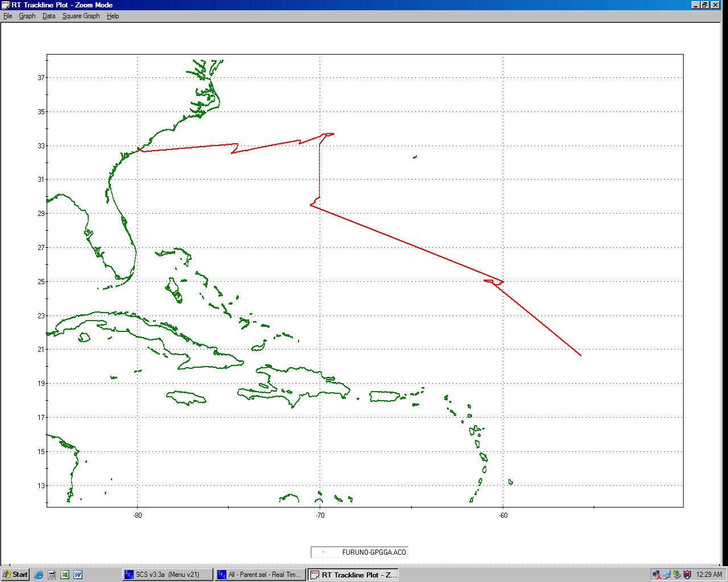Switch to All - Parent.sel taskbar window
The width and height of the screenshot is (728, 582).
click(x=260, y=575)
